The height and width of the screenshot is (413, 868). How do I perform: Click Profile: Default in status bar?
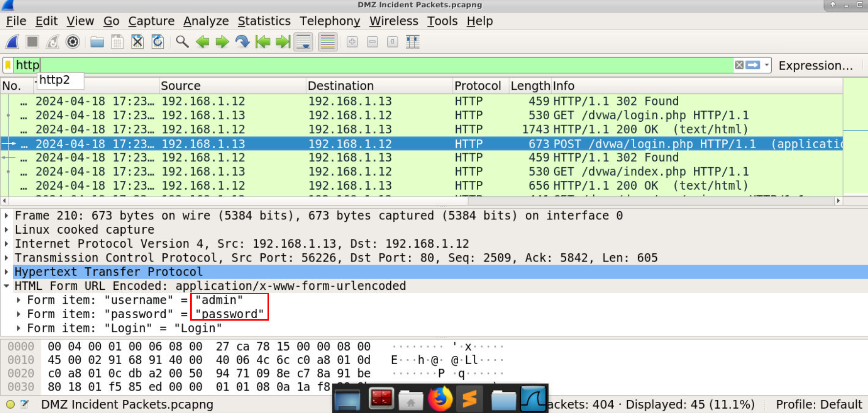point(819,405)
